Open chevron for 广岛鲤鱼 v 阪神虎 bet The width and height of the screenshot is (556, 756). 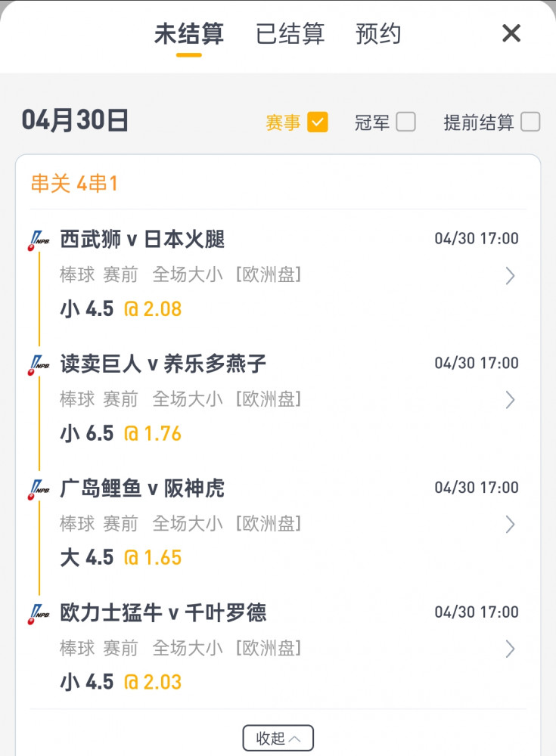tap(510, 524)
